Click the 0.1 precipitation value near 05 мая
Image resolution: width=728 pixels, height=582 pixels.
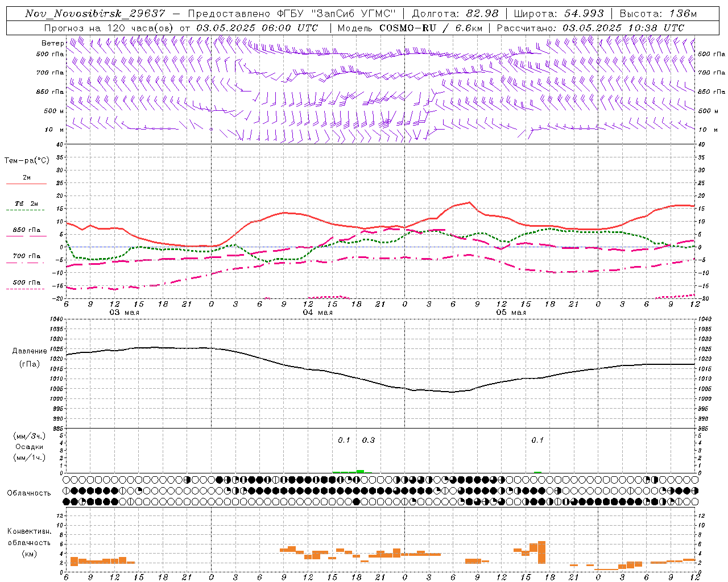537,440
